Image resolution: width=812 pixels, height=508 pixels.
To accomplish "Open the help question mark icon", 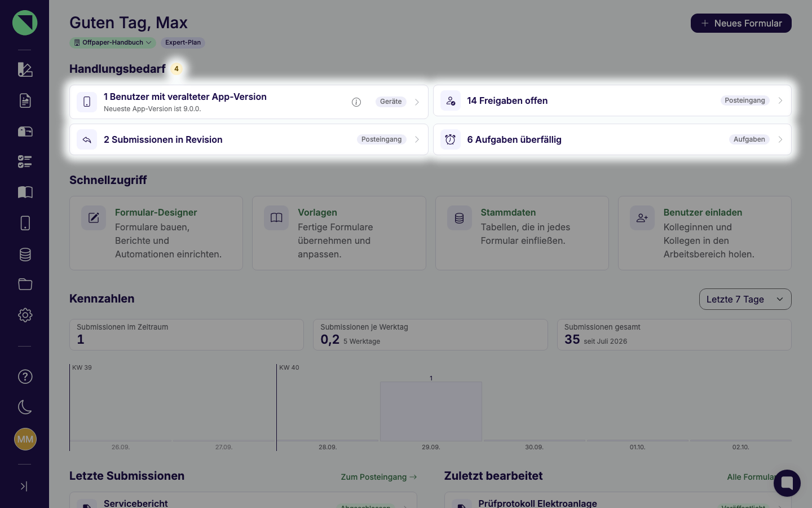I will (25, 376).
